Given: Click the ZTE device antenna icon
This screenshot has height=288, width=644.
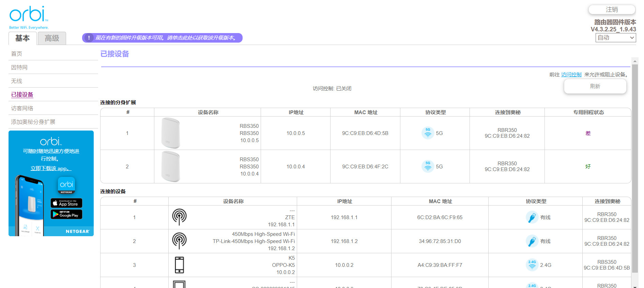Looking at the screenshot, I should tap(179, 217).
